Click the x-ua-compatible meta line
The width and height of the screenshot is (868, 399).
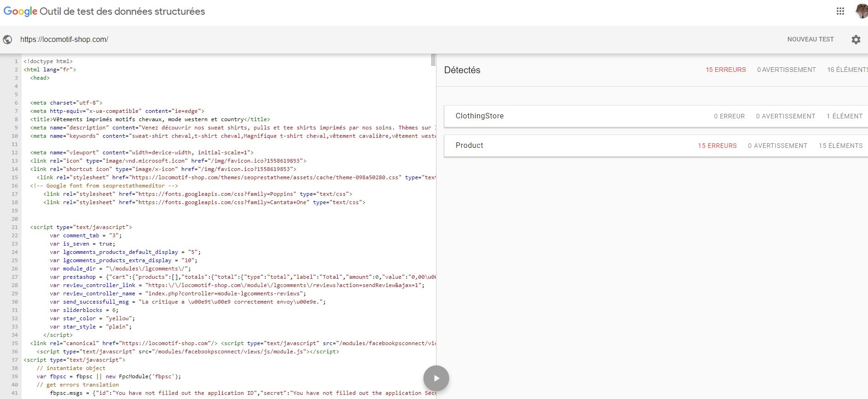pos(117,111)
